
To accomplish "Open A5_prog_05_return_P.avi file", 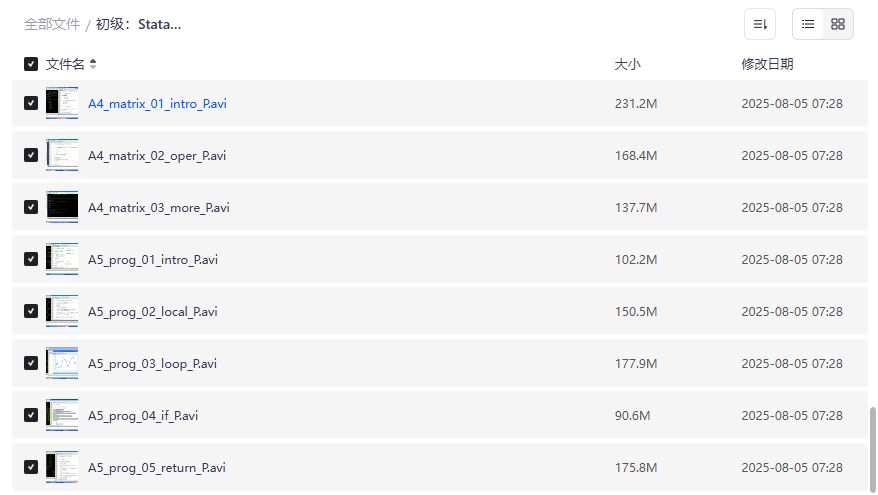I will click(157, 467).
